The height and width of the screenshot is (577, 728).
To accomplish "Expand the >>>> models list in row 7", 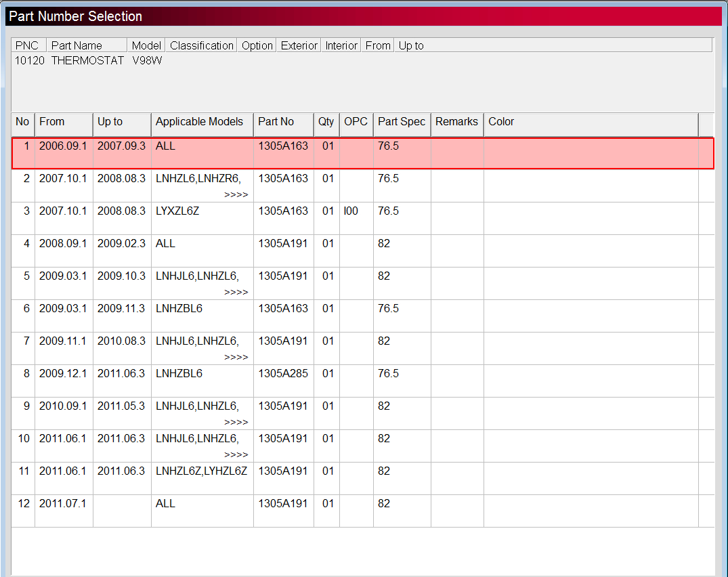I will (236, 358).
